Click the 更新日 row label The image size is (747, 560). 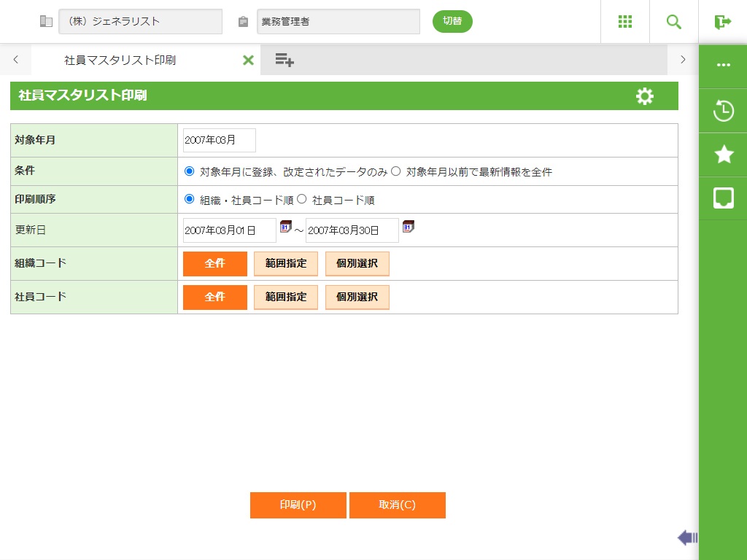point(30,230)
